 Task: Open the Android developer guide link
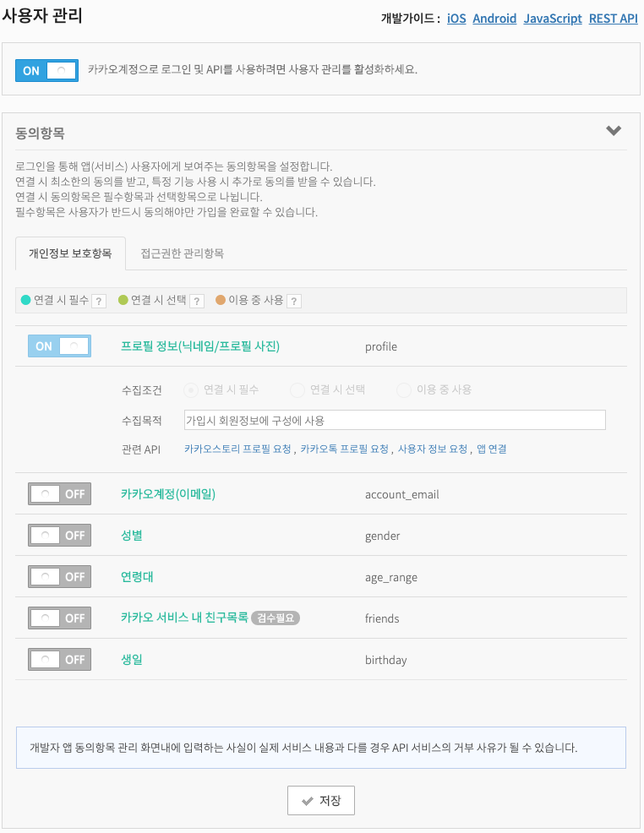(x=494, y=19)
